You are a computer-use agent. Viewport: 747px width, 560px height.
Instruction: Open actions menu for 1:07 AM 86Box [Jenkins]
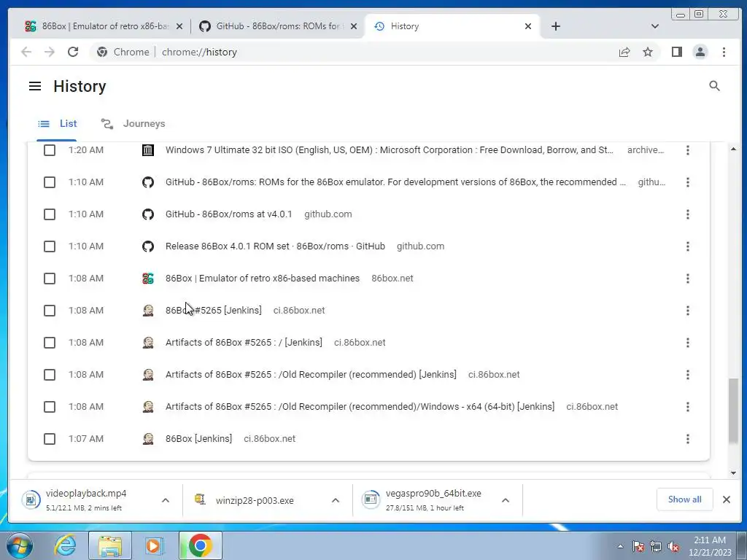point(687,439)
